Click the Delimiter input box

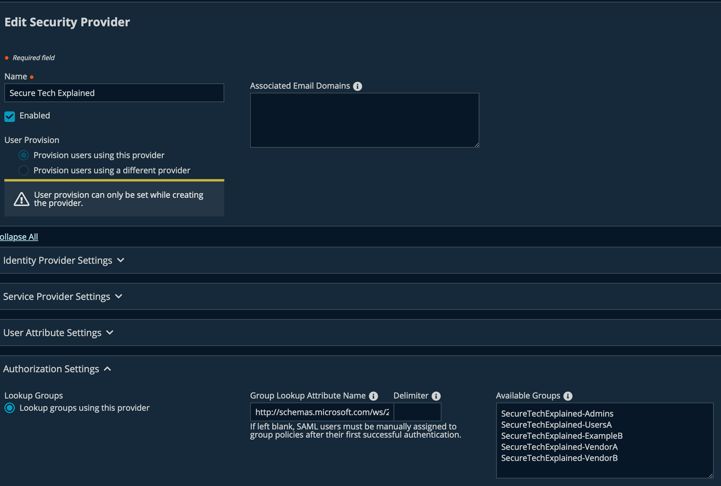coord(418,412)
